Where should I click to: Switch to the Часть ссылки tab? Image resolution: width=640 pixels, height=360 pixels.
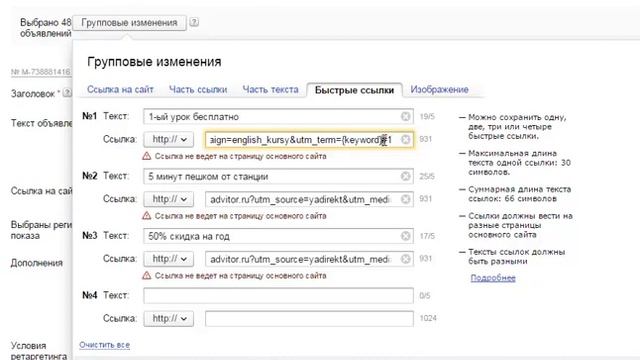[x=198, y=89]
